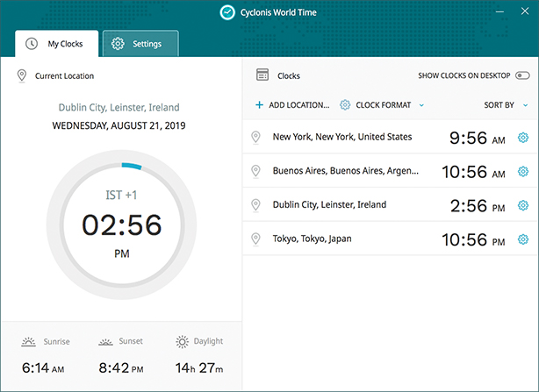The height and width of the screenshot is (392, 539).
Task: Select the Buenos Aires clock row
Action: click(351, 172)
